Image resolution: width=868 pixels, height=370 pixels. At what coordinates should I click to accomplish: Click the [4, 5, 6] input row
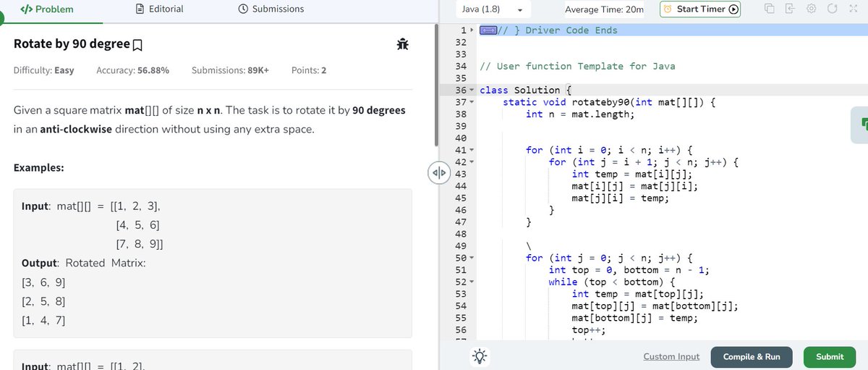[x=137, y=224]
